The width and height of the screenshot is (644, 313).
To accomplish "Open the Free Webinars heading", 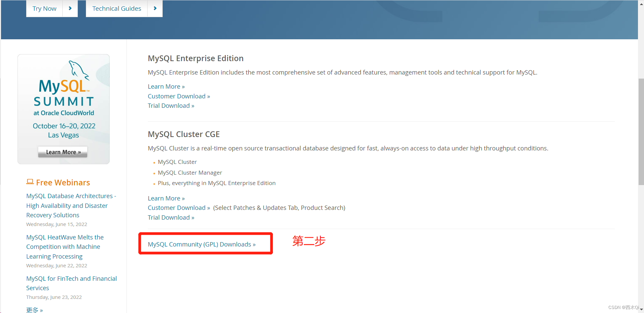I will coord(63,182).
